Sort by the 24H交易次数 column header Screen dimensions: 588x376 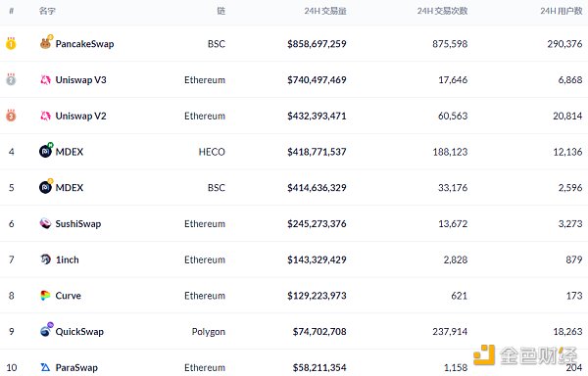442,11
